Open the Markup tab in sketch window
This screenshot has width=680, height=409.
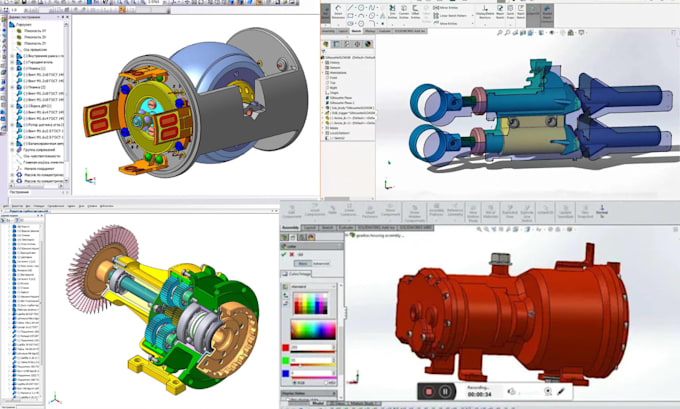click(x=370, y=31)
